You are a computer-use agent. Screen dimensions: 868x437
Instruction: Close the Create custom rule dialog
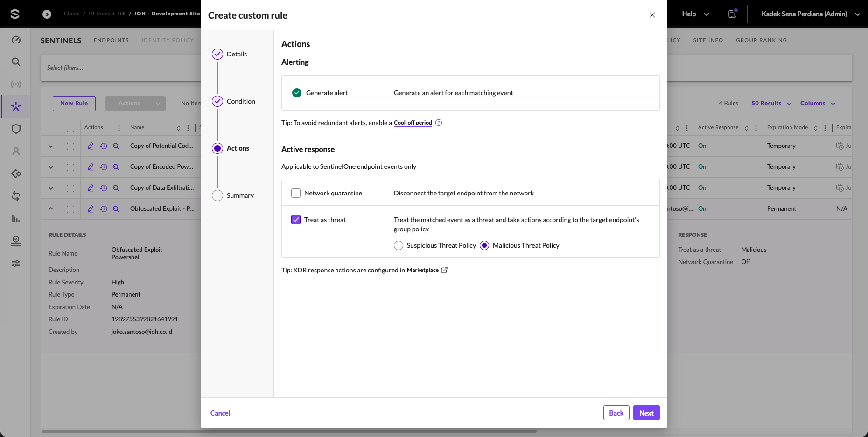[652, 15]
